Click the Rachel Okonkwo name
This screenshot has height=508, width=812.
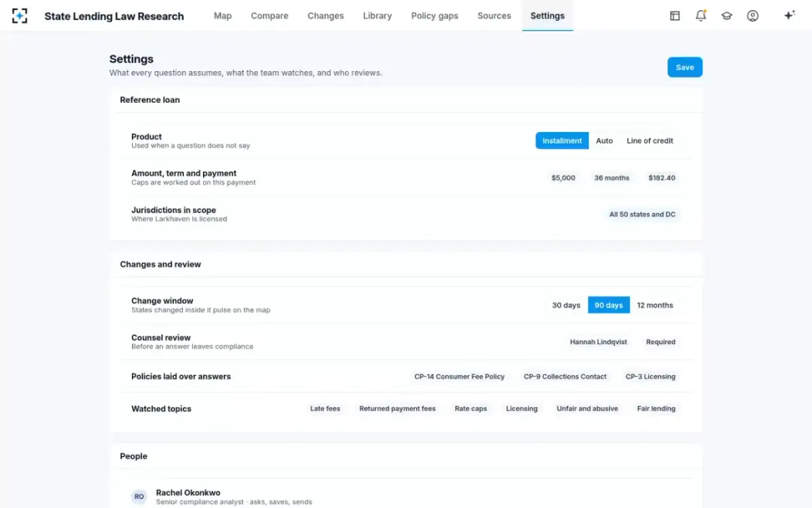188,492
